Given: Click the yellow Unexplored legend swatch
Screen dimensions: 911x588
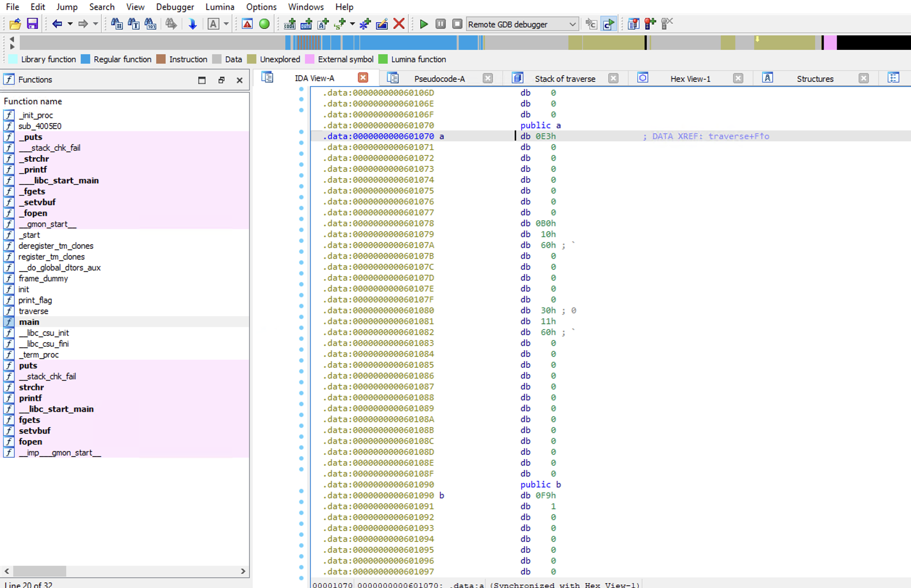Looking at the screenshot, I should (252, 59).
